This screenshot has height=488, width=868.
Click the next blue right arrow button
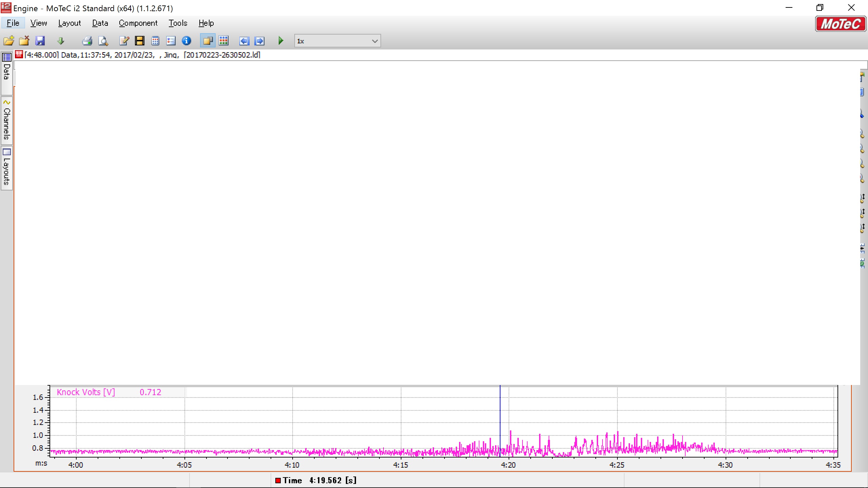point(259,41)
